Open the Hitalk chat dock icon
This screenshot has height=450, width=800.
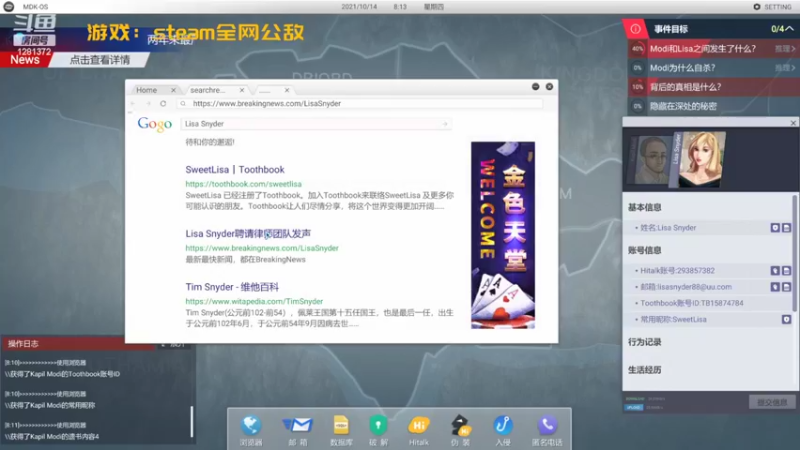(x=418, y=430)
